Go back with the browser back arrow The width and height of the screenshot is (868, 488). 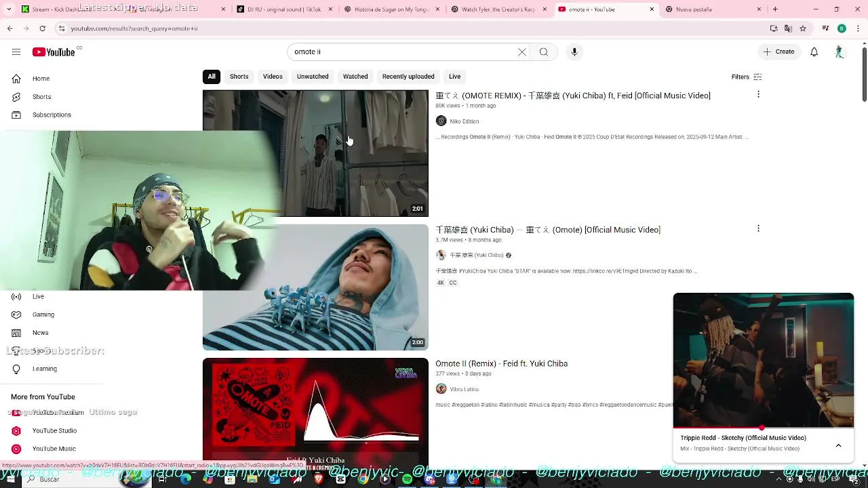[9, 28]
